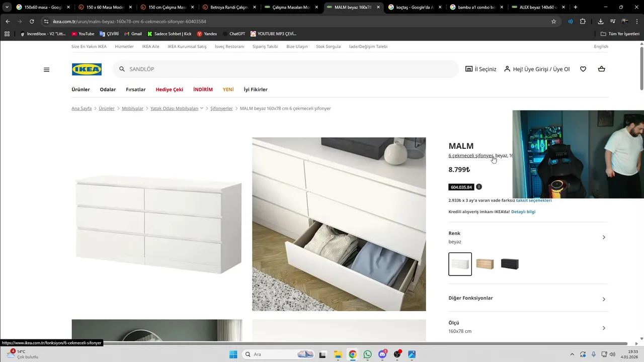Screen dimensions: 644x362
Task: Open the ChatGPT bookmark
Action: (234, 34)
